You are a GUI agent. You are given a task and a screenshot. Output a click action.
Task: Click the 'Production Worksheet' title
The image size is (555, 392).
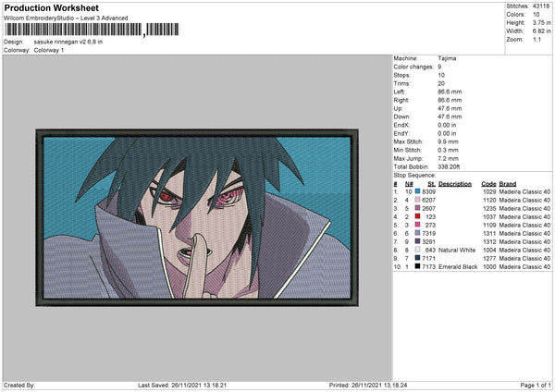point(51,7)
